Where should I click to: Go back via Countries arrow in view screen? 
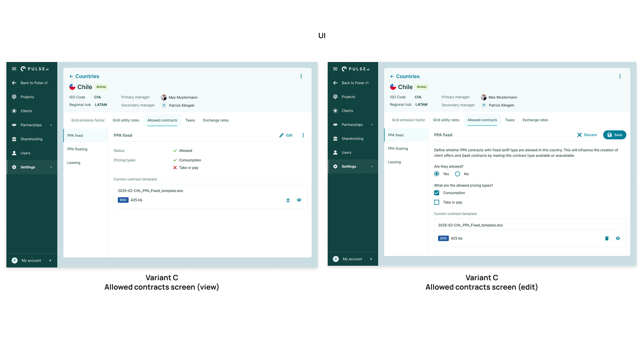[71, 76]
